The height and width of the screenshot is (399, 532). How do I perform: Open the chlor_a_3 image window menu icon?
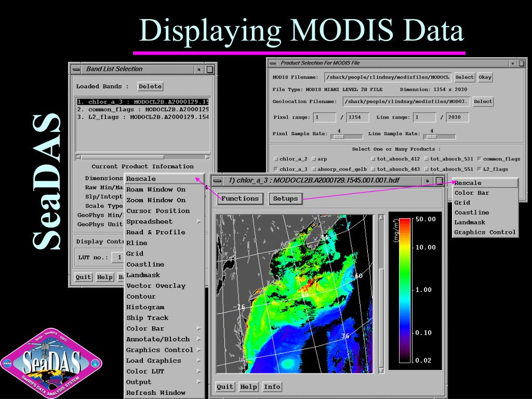point(218,181)
